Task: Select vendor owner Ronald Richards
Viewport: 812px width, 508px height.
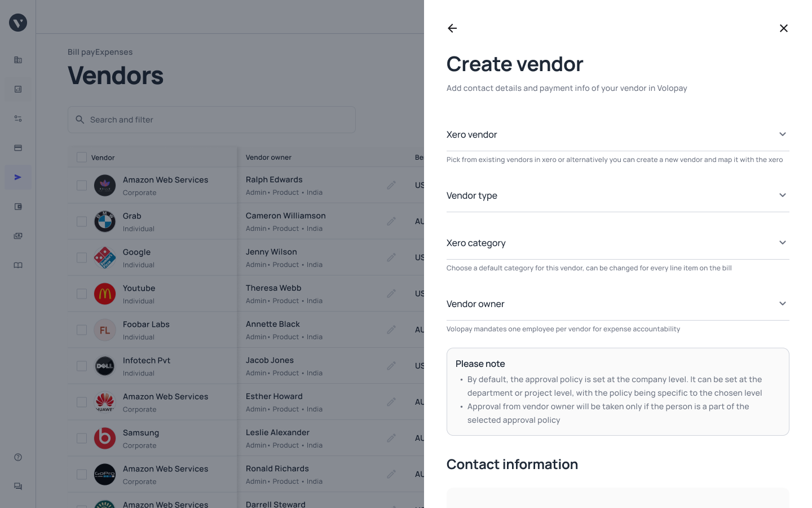Action: [x=277, y=468]
